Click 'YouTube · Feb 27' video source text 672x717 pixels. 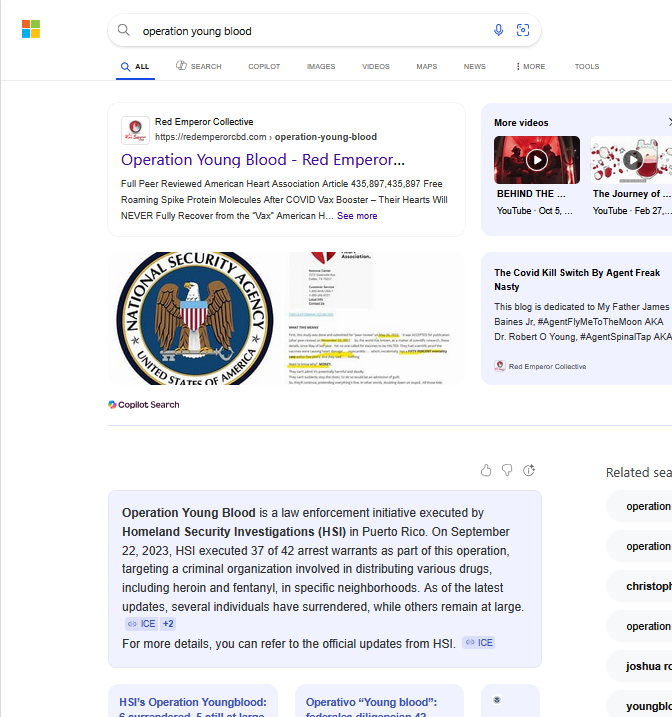[632, 211]
